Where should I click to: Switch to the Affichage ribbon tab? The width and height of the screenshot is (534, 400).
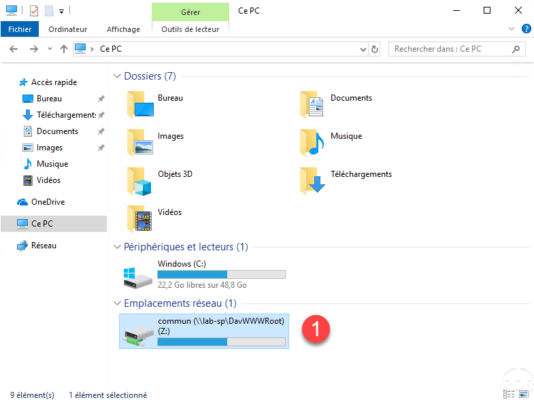[123, 29]
